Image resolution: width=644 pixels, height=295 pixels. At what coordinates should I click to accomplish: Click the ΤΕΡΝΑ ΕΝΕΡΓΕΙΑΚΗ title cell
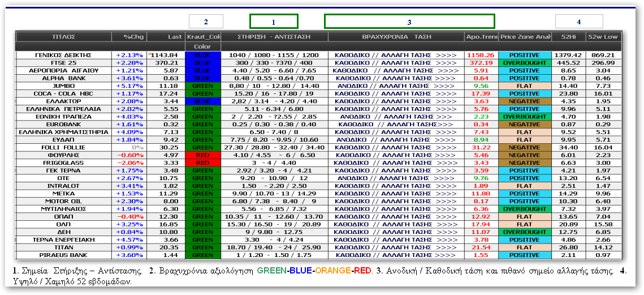pyautogui.click(x=64, y=240)
